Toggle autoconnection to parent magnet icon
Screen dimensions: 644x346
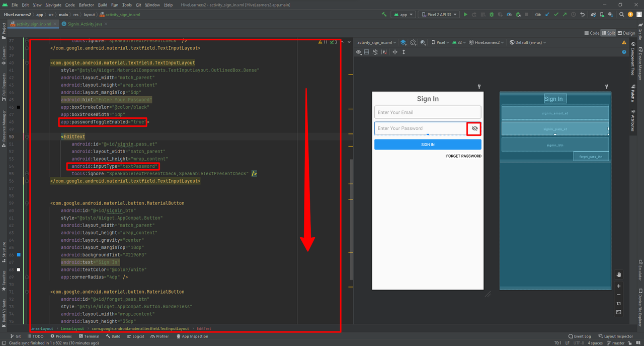375,52
